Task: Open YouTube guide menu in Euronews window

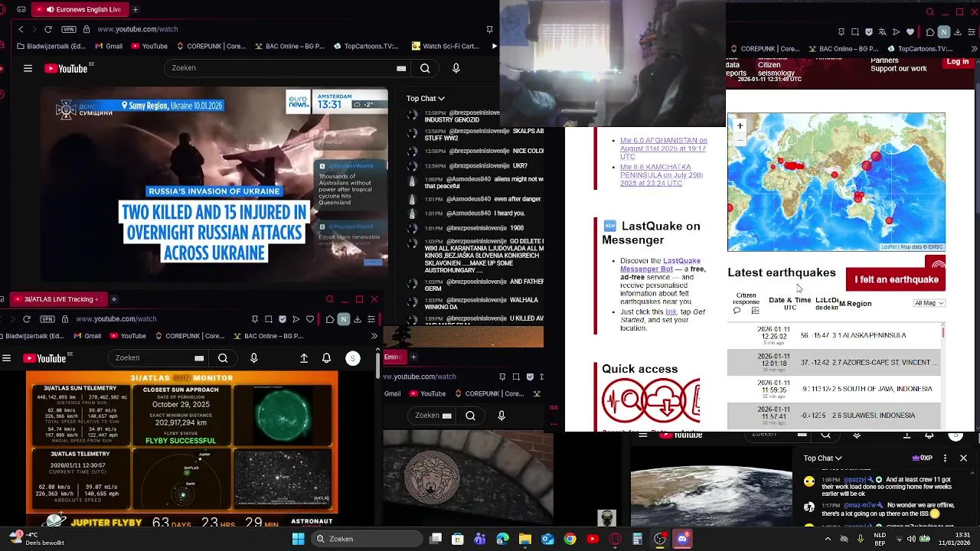Action: 28,68
